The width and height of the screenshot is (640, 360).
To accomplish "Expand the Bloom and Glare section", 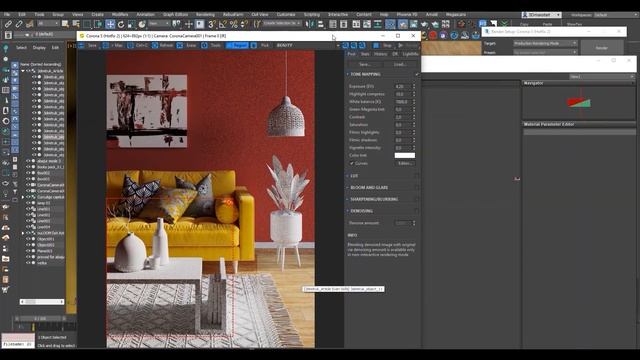I will tap(348, 187).
